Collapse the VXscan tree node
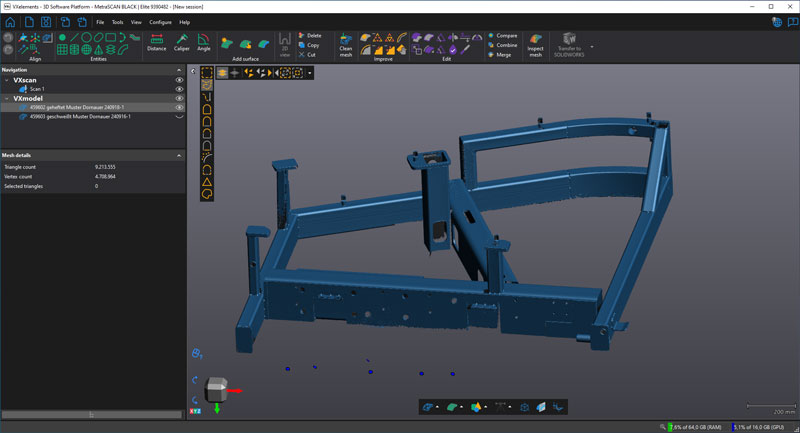This screenshot has height=433, width=800. tap(7, 80)
